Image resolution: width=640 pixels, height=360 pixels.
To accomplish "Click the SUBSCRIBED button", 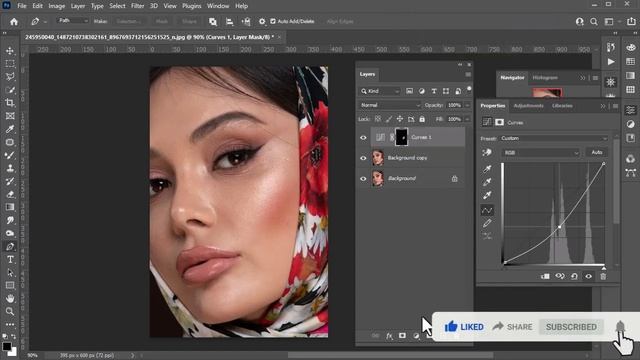I will pyautogui.click(x=571, y=327).
